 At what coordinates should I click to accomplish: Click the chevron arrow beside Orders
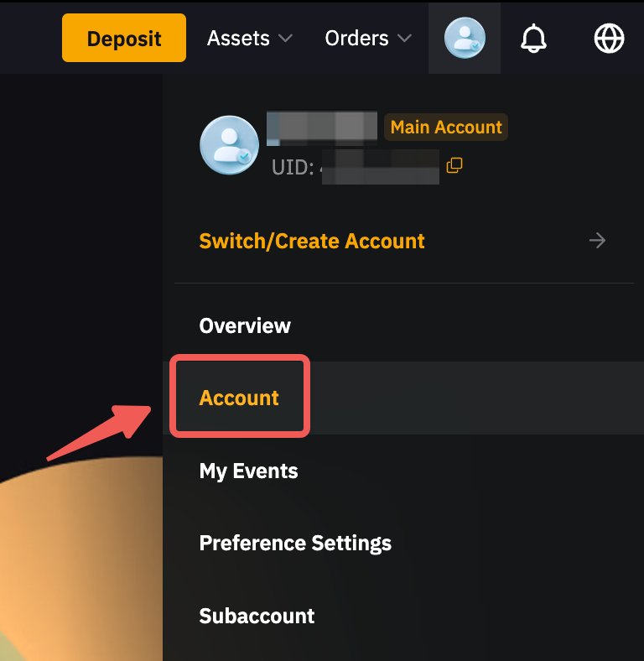(x=404, y=39)
